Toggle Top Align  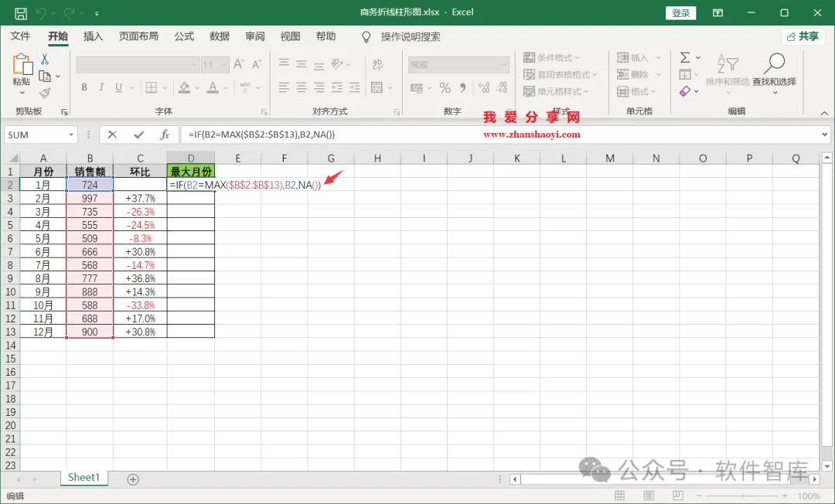pyautogui.click(x=284, y=64)
